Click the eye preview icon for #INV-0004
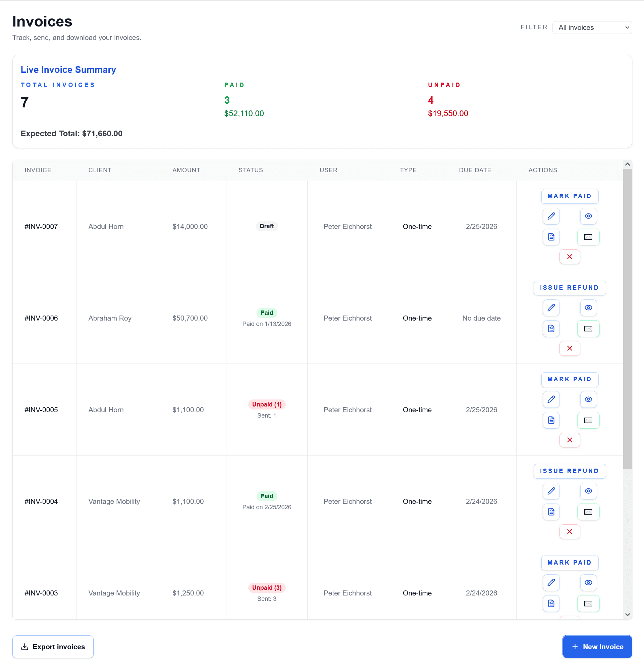 click(x=588, y=491)
